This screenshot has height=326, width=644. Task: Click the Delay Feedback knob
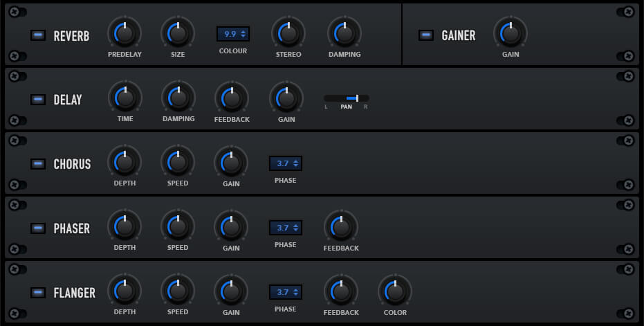point(232,98)
